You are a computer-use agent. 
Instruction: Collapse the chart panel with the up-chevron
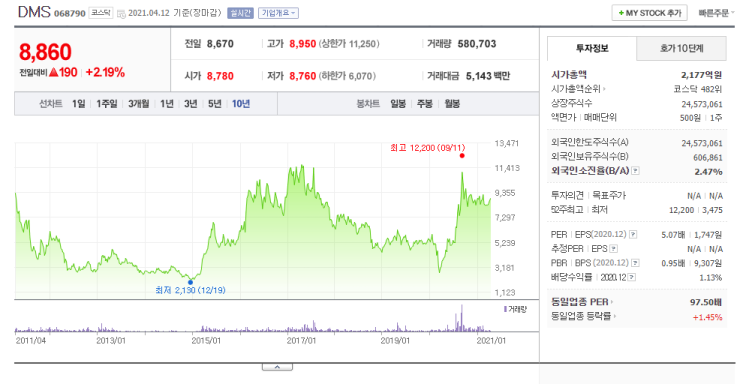[x=277, y=367]
